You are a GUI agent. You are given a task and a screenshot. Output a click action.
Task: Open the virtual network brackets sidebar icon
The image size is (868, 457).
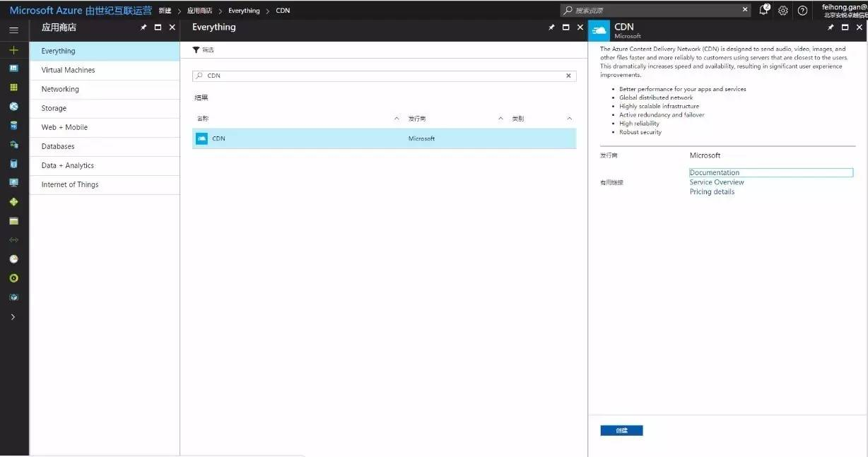[13, 240]
